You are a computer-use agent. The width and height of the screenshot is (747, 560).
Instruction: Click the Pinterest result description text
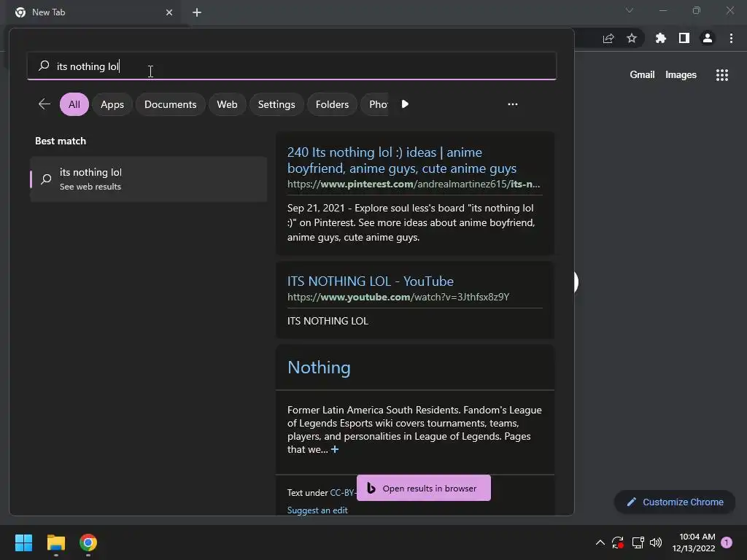411,222
